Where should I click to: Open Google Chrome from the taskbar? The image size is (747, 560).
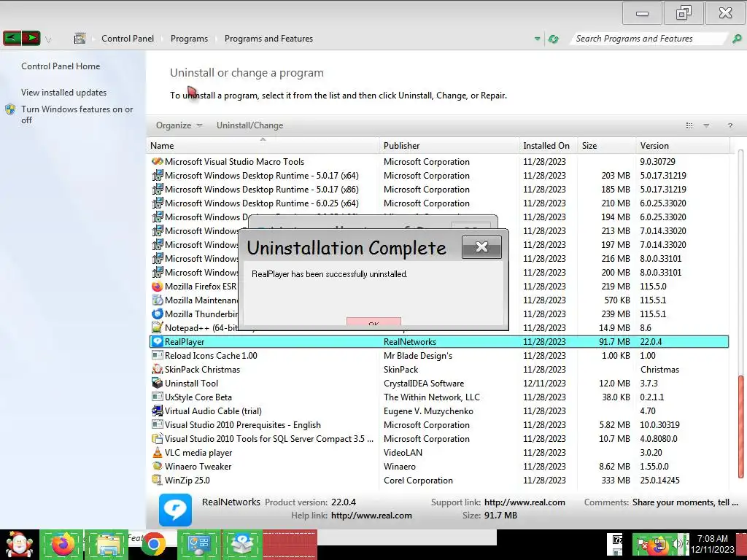(153, 544)
